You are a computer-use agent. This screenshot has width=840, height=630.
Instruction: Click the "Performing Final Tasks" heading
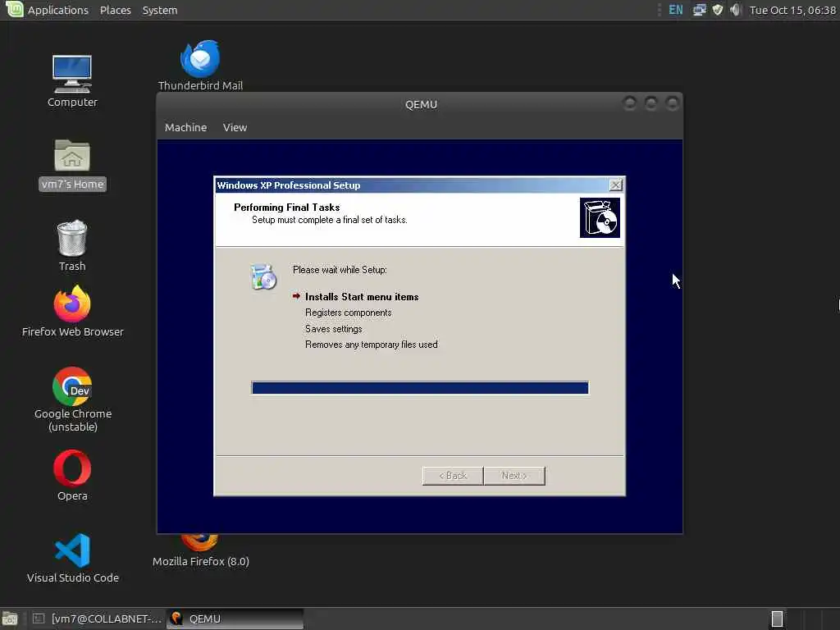click(286, 208)
